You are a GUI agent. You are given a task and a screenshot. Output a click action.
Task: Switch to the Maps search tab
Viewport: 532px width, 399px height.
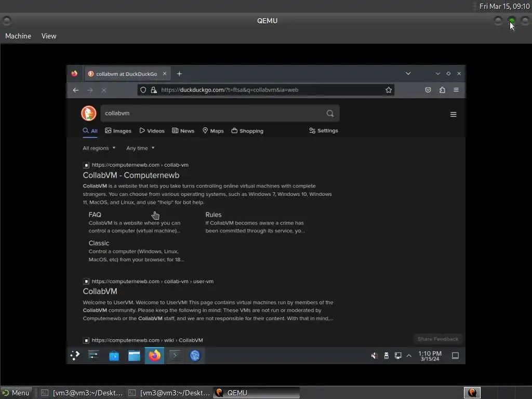point(213,130)
